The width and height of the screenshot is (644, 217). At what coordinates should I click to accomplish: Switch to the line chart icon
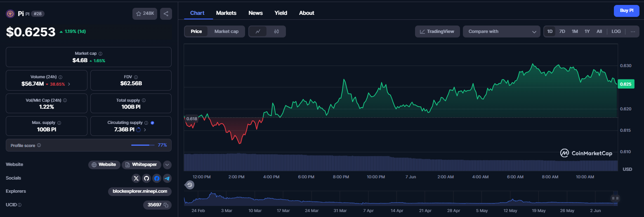click(258, 31)
